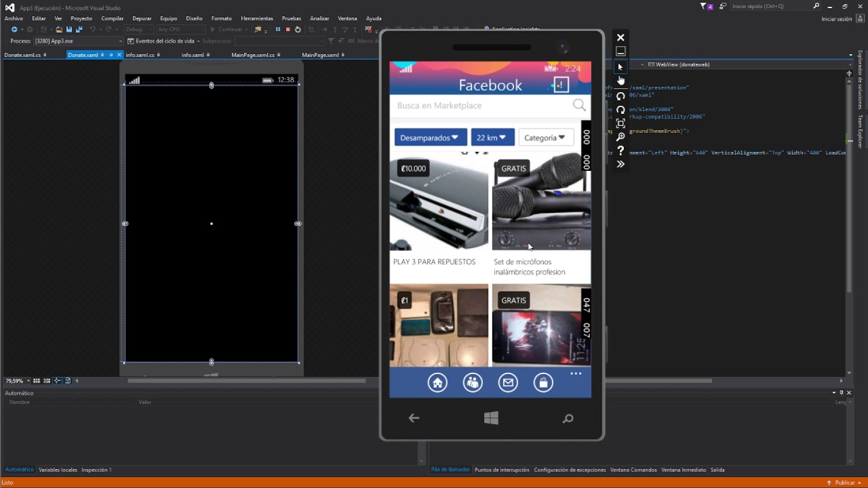Tap the marketplace bag icon in app bar

click(543, 383)
